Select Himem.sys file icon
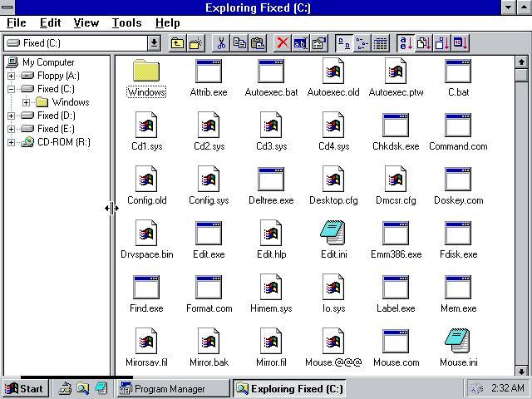 [x=271, y=287]
